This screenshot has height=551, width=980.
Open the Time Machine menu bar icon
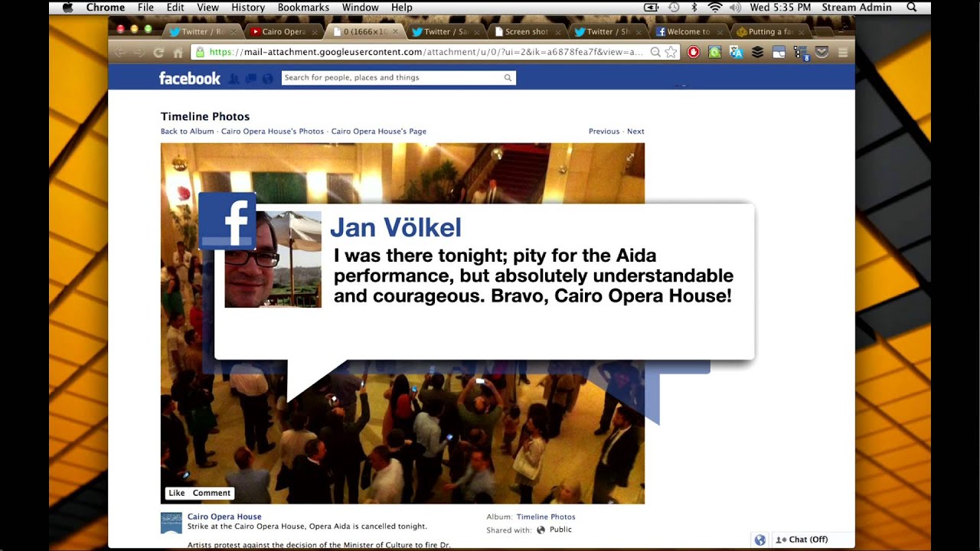tap(673, 8)
